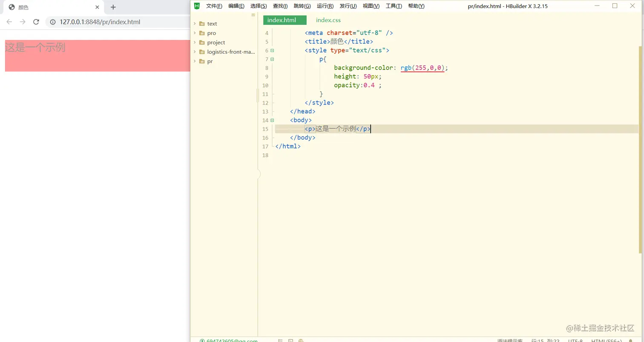Open the project panel hamburger menu icon
The width and height of the screenshot is (644, 342).
253,15
